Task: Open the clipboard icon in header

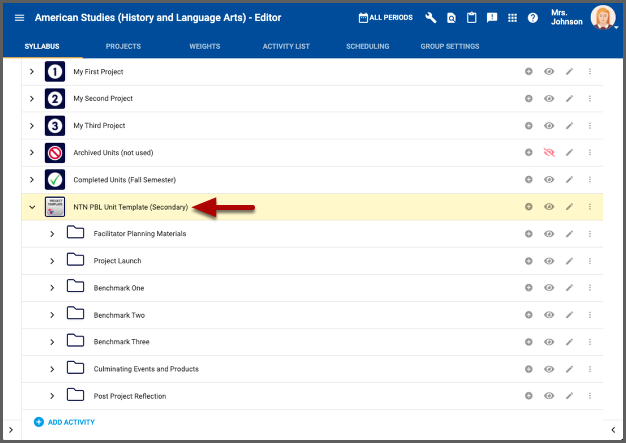Action: (x=471, y=18)
